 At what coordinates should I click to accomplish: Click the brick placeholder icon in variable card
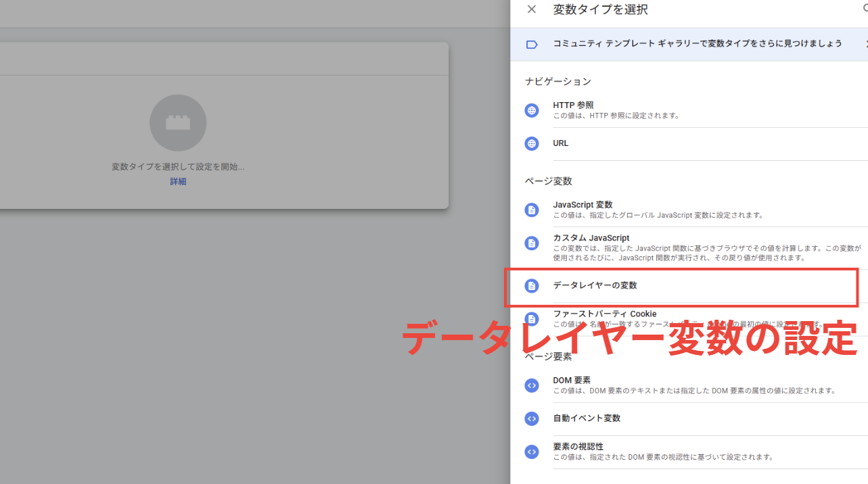[178, 123]
